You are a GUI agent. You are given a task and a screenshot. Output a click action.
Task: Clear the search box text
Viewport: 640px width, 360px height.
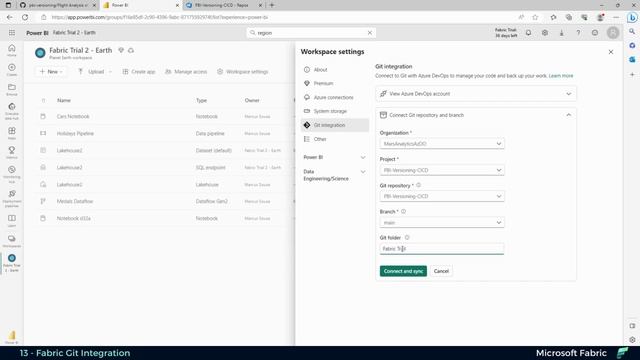coord(370,33)
